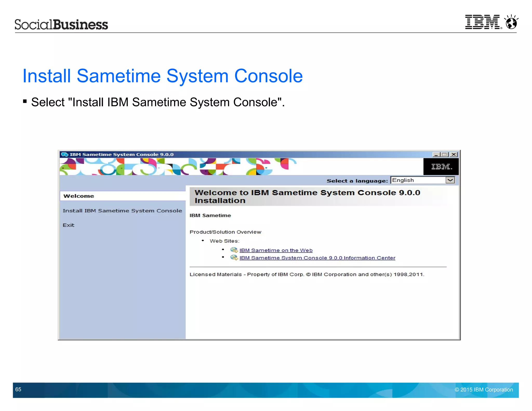532x411 pixels.
Task: Click the globe icon in slide header
Action: 511,22
